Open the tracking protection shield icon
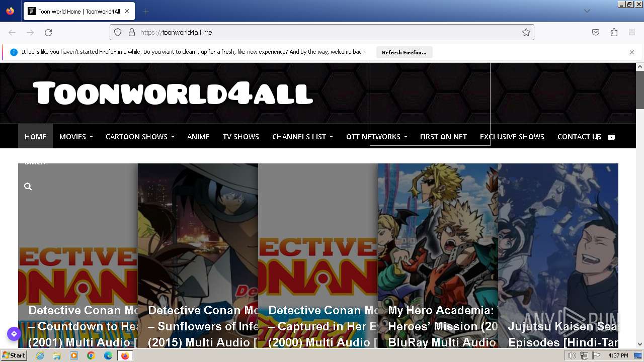Viewport: 644px width, 362px height. click(118, 32)
